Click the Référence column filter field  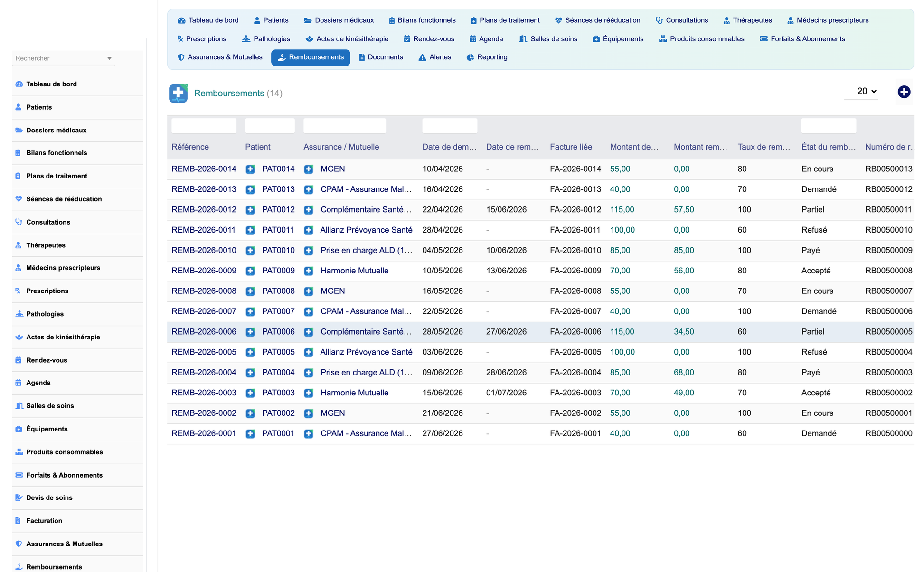tap(204, 126)
